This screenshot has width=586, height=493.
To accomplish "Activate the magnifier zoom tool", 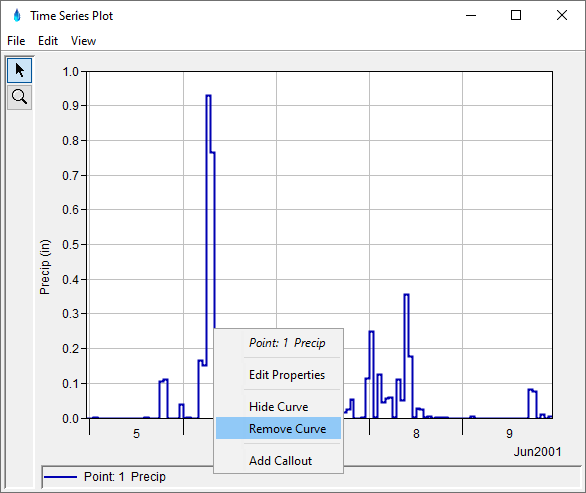I will pos(19,97).
